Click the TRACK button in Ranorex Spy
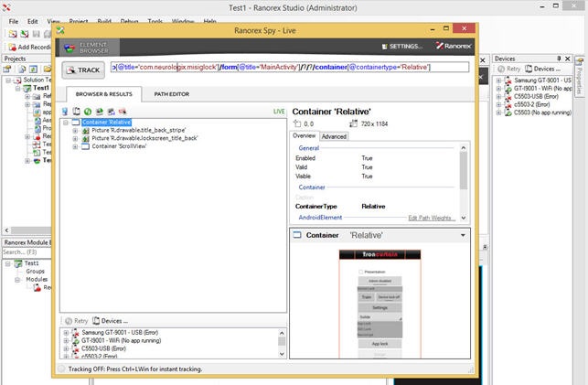The height and width of the screenshot is (385, 588). (x=83, y=70)
